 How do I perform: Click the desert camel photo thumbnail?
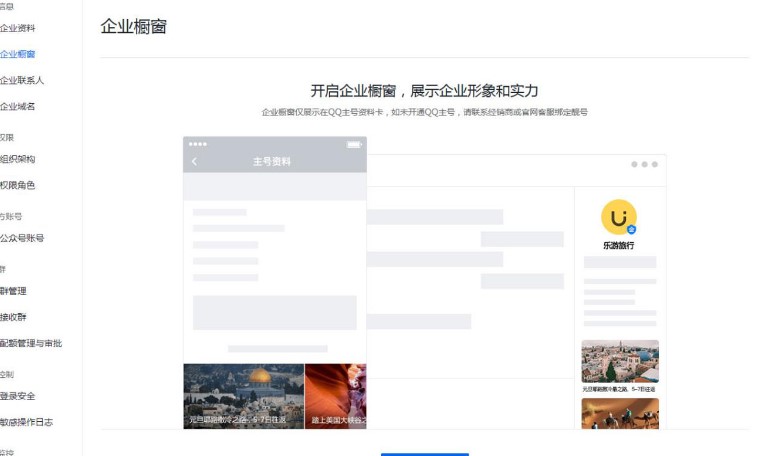coord(620,414)
